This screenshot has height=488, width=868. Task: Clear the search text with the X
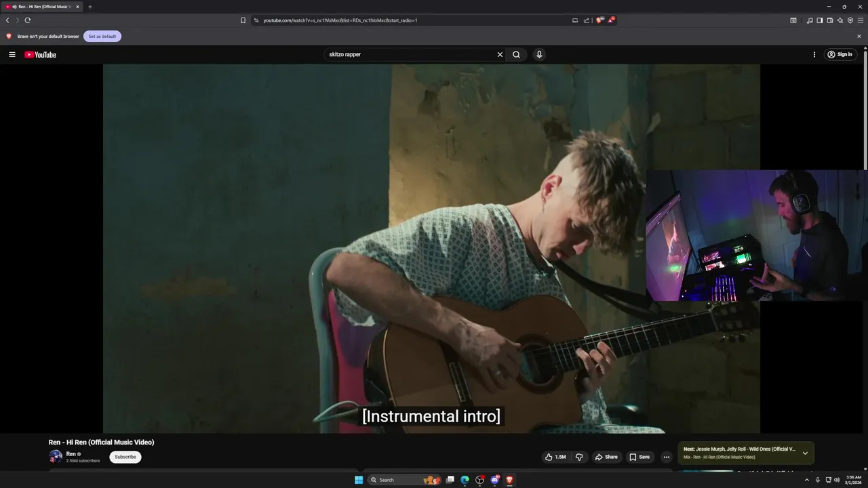point(500,54)
